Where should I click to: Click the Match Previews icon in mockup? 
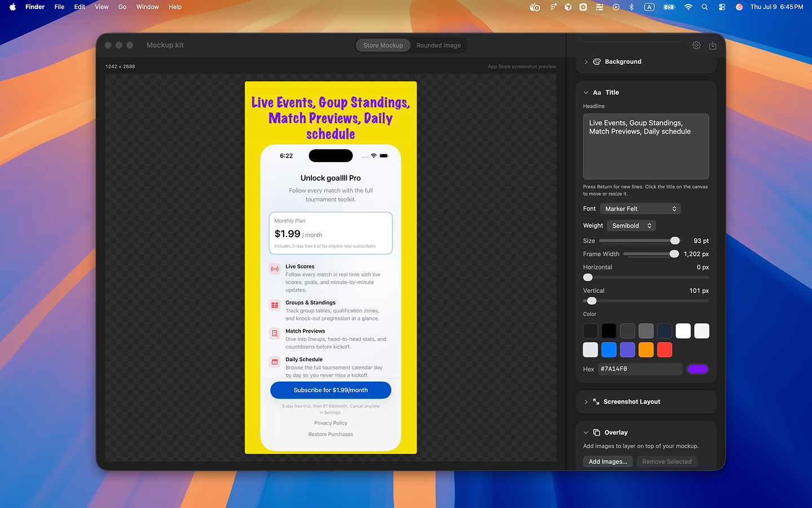coord(275,334)
